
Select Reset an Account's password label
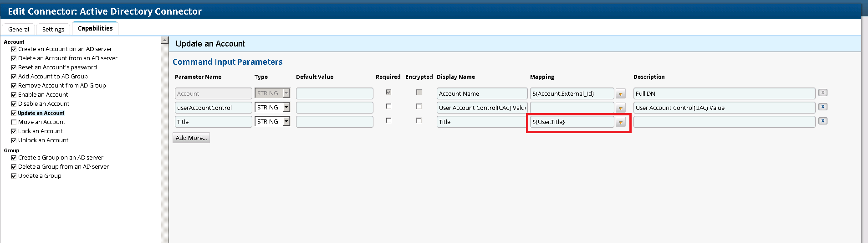57,67
